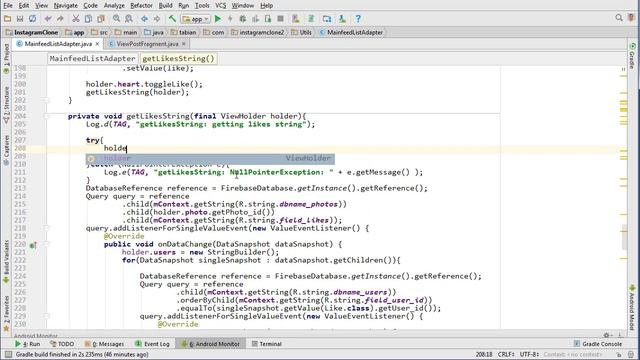640x360 pixels.
Task: Click the Debug bug icon
Action: 243,19
